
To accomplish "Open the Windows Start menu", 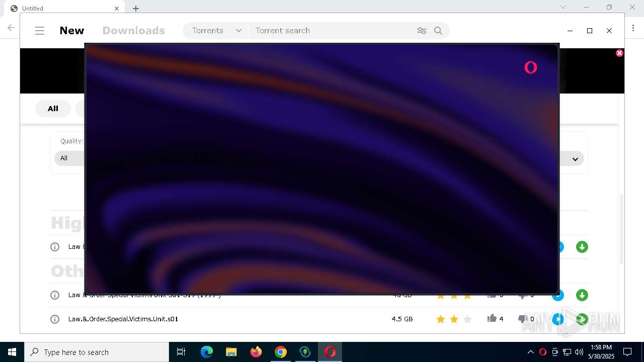I will (x=12, y=352).
